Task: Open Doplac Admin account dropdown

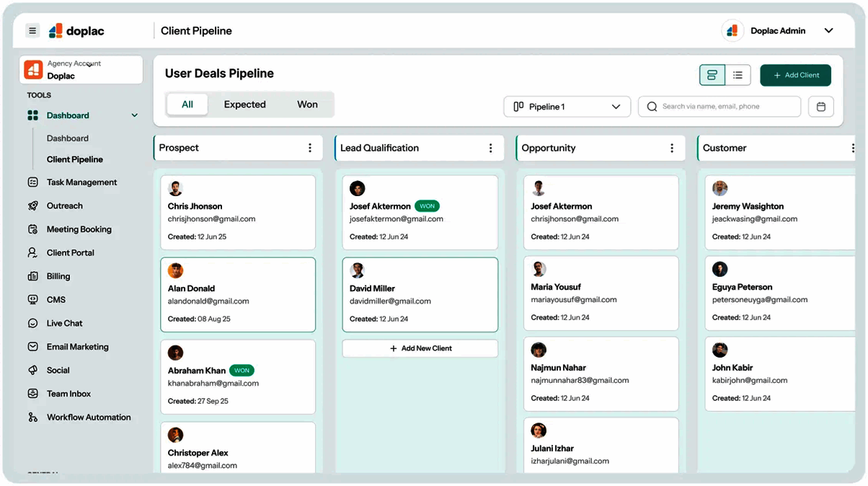Action: [x=828, y=31]
